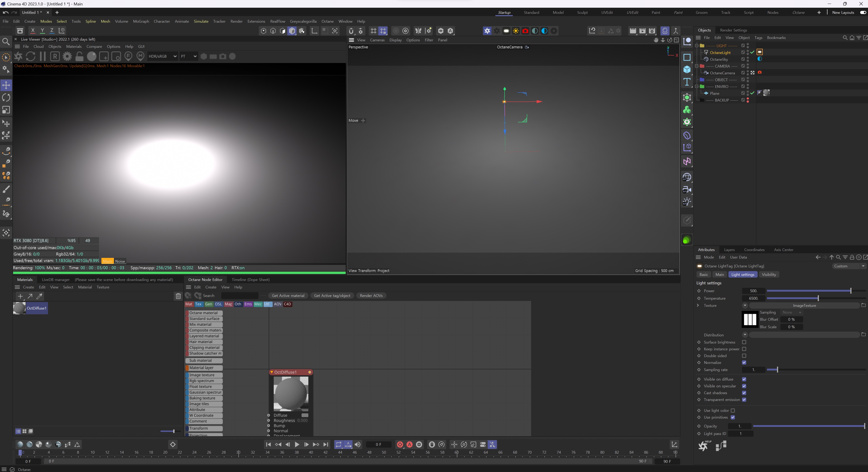Screen dimensions: 868x472
Task: Go to end of animation
Action: tap(326, 445)
